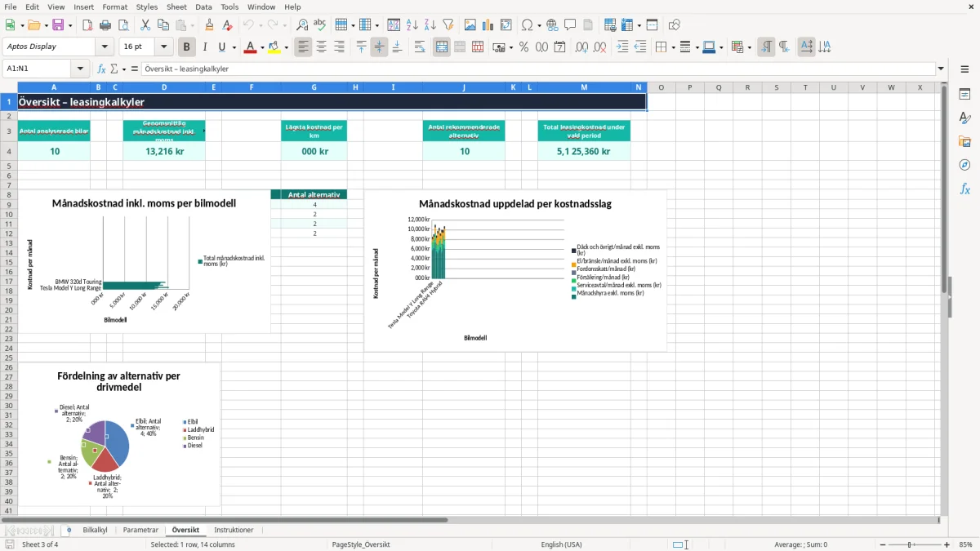The height and width of the screenshot is (551, 980).
Task: Sort ascending A to Z
Action: tap(412, 25)
